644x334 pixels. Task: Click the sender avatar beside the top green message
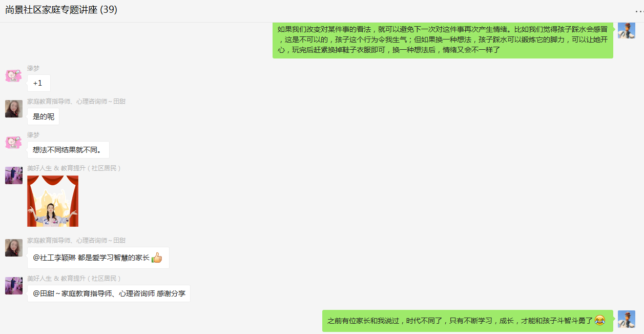(x=627, y=30)
